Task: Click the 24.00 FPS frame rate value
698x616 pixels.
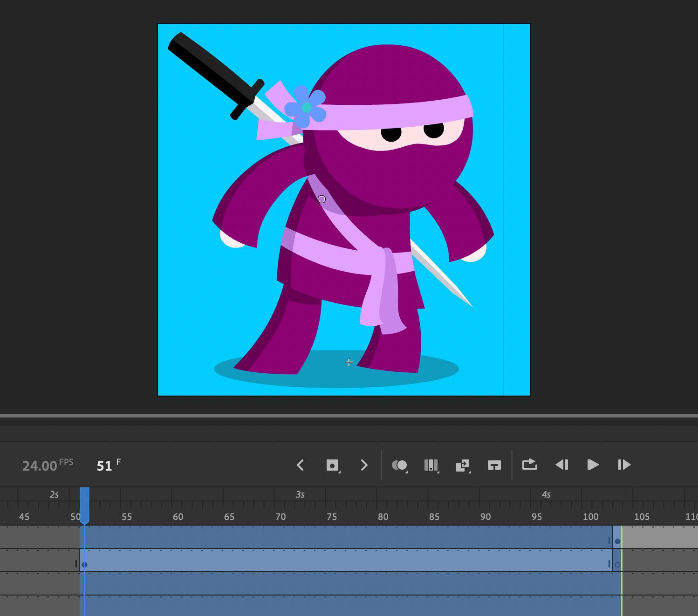Action: [48, 465]
